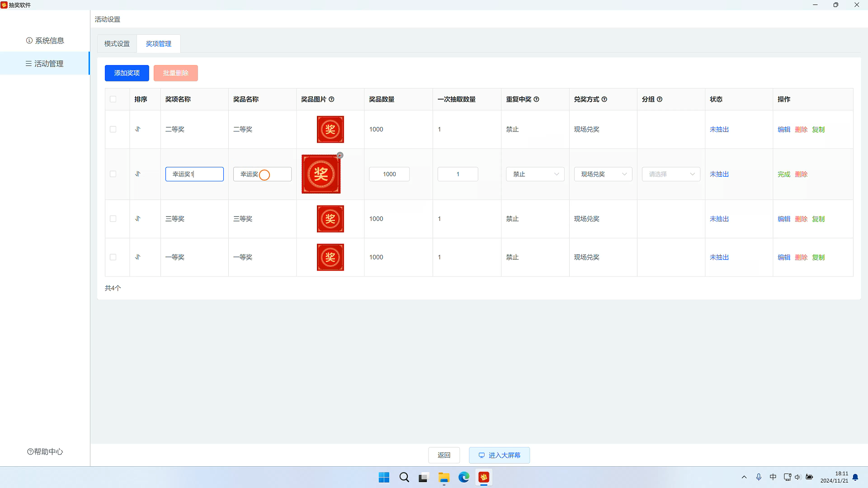Check the checkbox for 三等奖 row

(113, 219)
